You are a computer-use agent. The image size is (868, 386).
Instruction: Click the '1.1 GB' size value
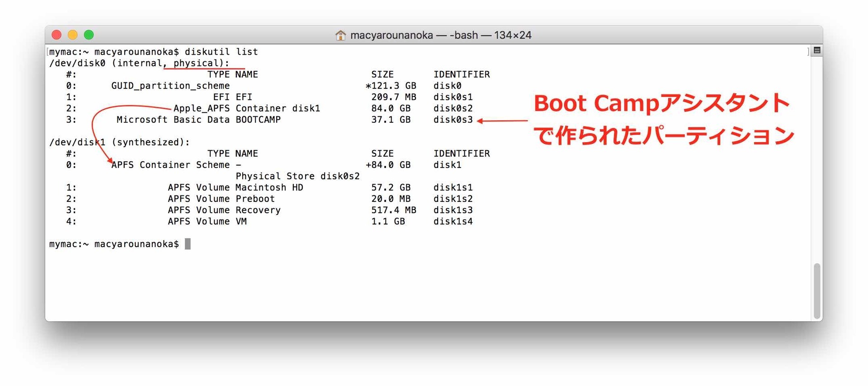click(388, 221)
